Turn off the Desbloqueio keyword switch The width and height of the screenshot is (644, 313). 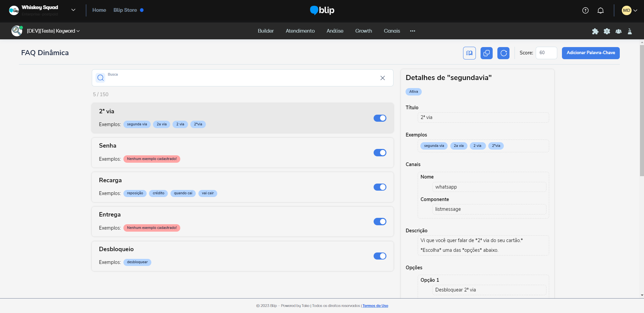(380, 256)
